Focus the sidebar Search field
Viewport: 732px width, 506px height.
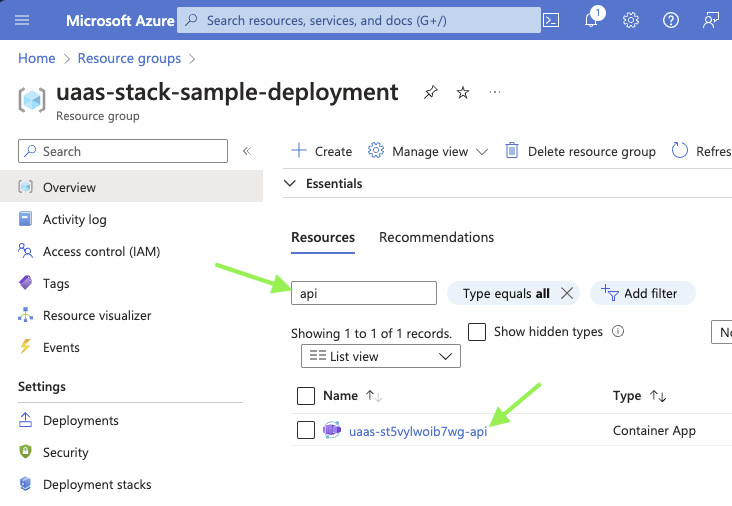[123, 151]
